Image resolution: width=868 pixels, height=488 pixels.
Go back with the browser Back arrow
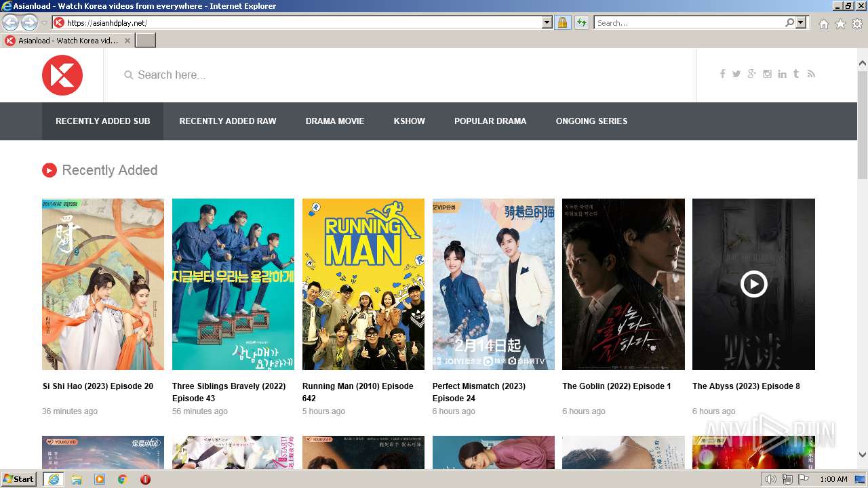tap(10, 23)
